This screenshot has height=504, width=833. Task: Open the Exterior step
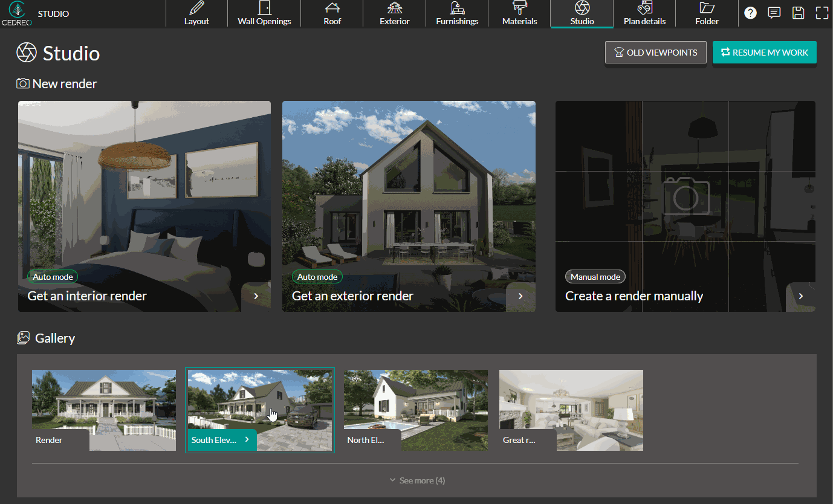pyautogui.click(x=395, y=14)
